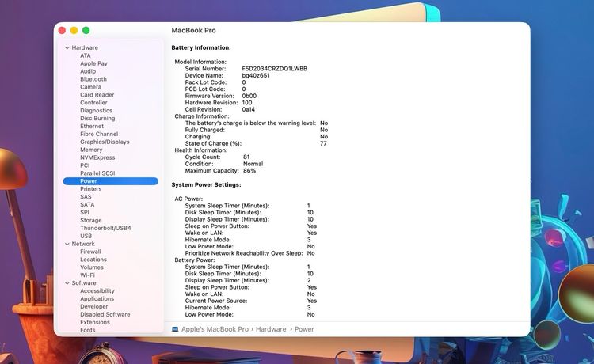This screenshot has width=594, height=364.
Task: Select SPI in the sidebar
Action: (85, 212)
